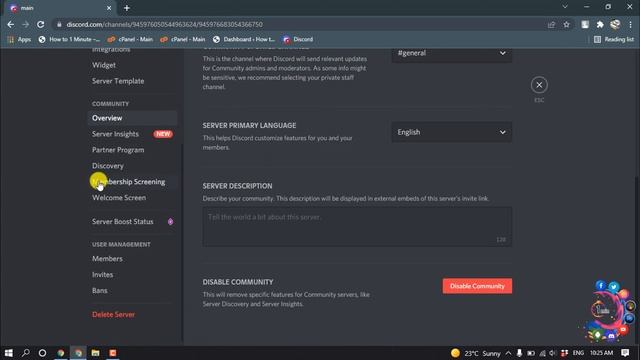Screen dimensions: 640x360
Task: Open the browser profile avatar
Action: (615, 24)
